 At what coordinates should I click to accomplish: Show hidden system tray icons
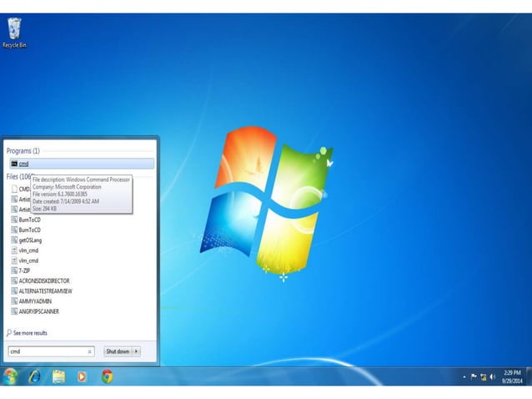(464, 377)
